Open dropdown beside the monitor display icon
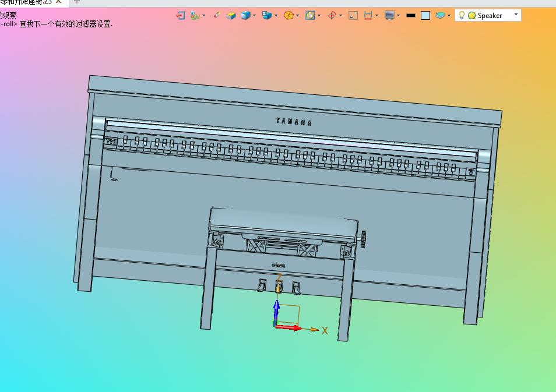Viewport: 556px width, 392px height. tap(398, 15)
